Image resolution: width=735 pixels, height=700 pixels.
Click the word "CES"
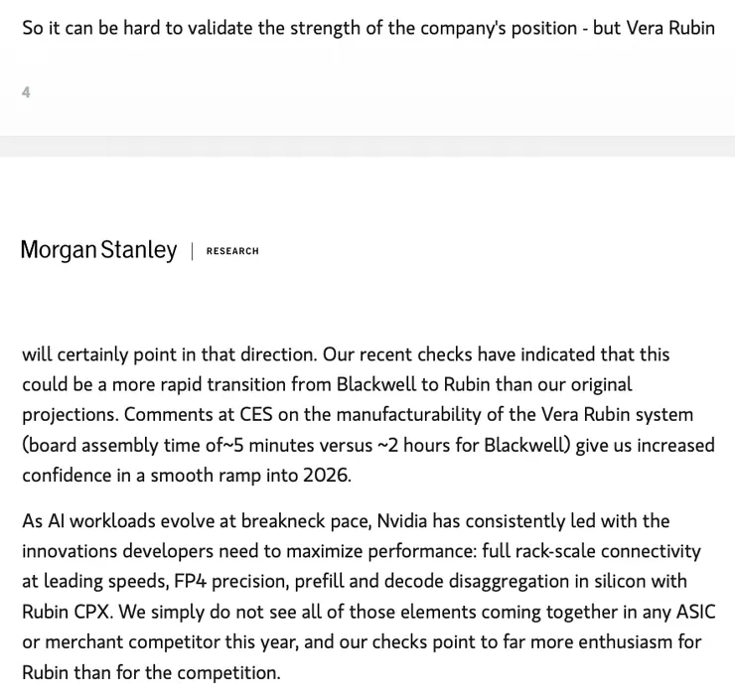pyautogui.click(x=258, y=414)
